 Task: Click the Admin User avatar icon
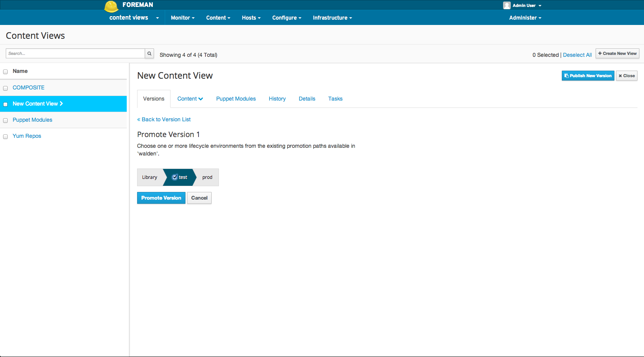click(x=507, y=5)
